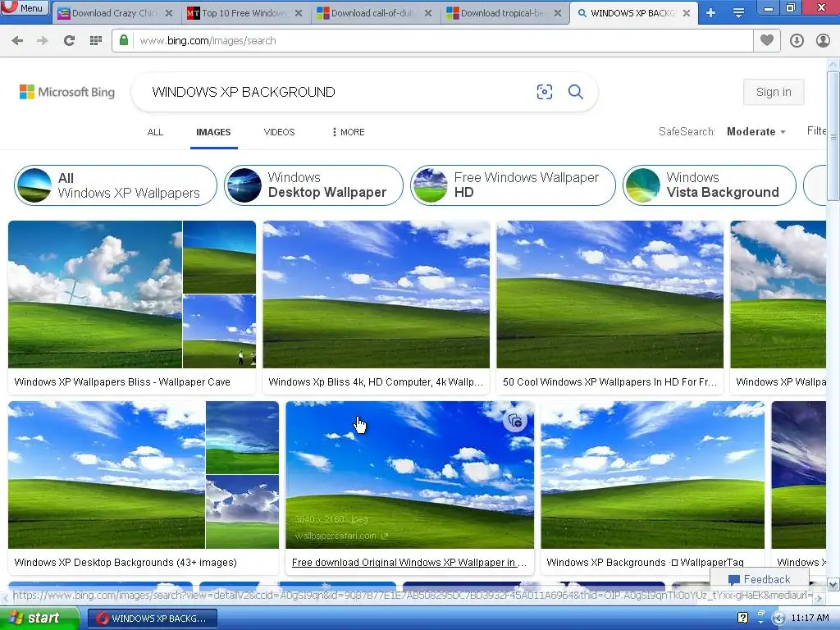Reload the page with the refresh icon
Viewport: 840px width, 630px height.
point(69,41)
